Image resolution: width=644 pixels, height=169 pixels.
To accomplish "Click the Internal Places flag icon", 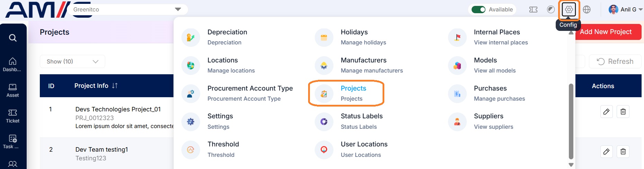I will click(x=457, y=37).
